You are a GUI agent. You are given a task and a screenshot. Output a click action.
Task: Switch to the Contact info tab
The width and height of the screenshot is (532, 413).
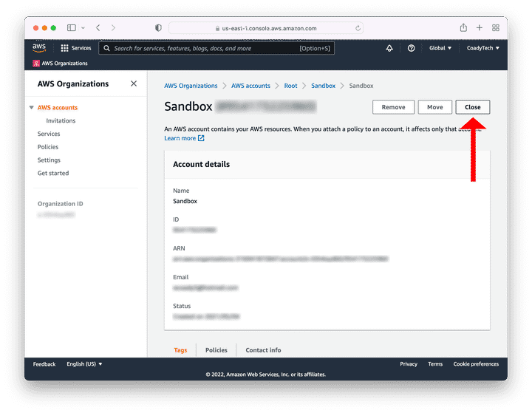pos(263,350)
